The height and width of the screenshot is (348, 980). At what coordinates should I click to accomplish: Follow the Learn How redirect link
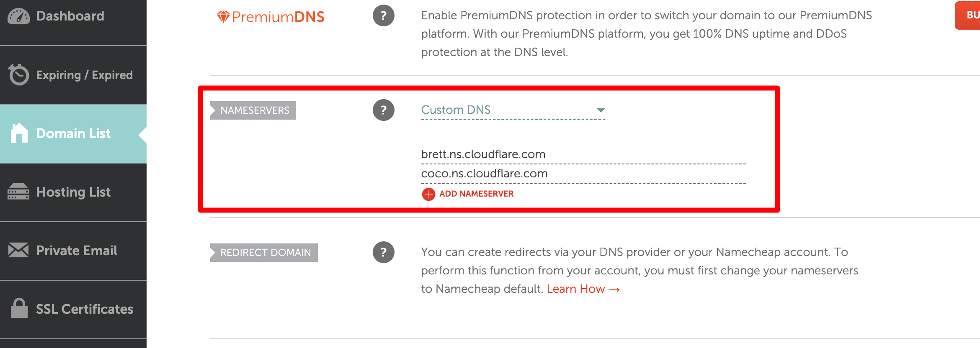click(x=583, y=289)
